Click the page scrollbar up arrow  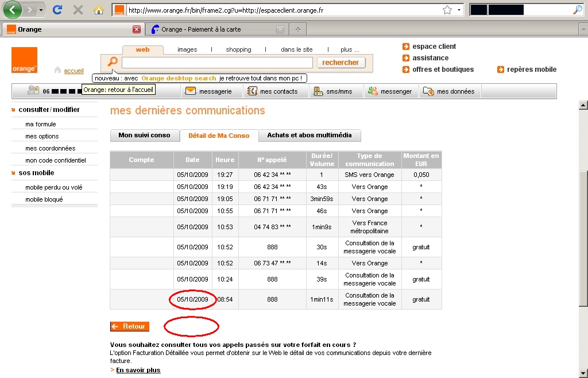583,105
